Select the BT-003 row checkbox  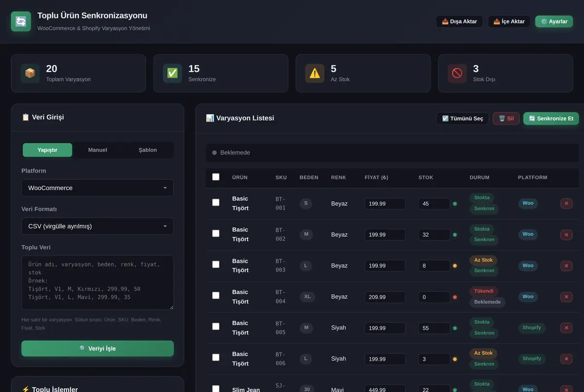coord(216,265)
